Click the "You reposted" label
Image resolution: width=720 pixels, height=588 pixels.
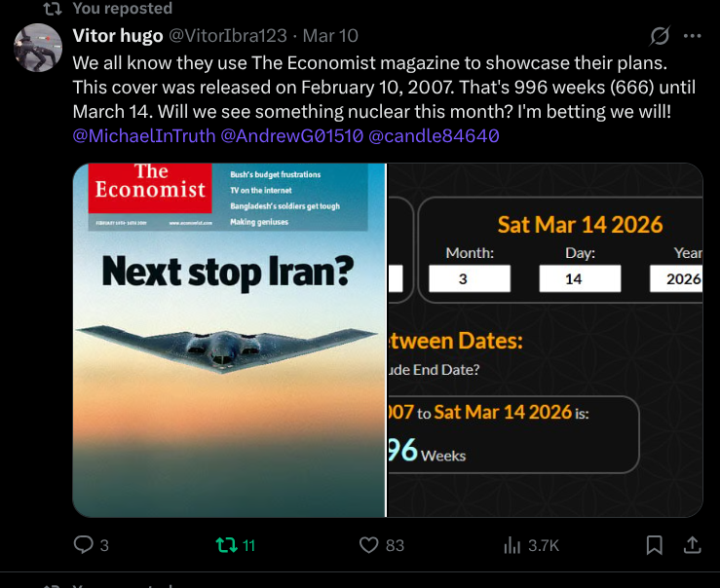coord(122,9)
